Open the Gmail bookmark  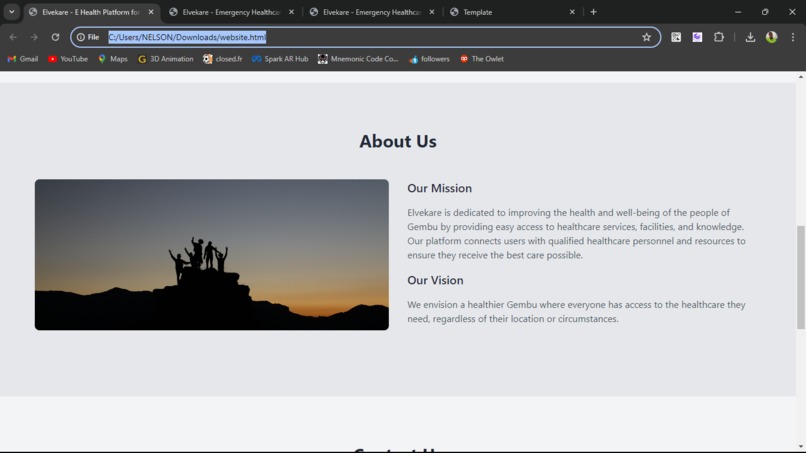tap(23, 59)
